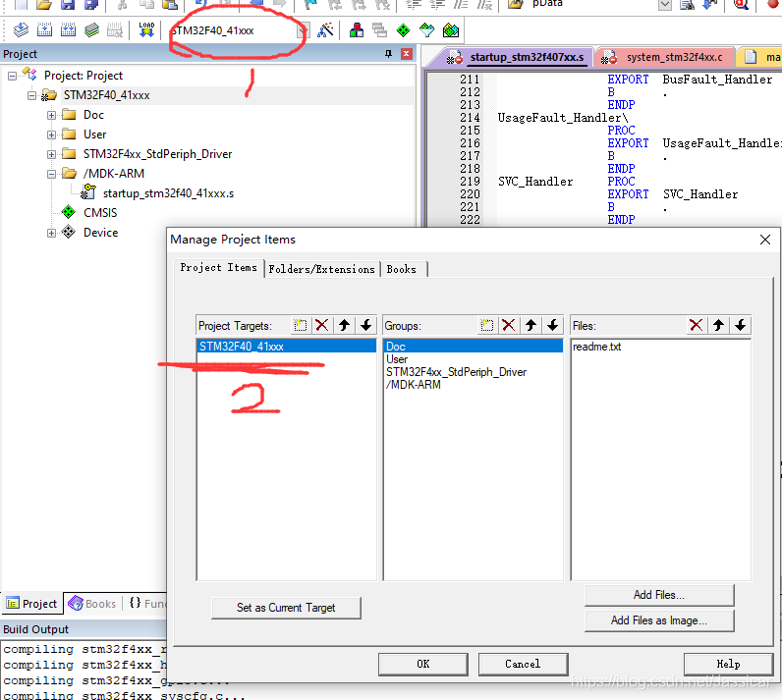Open the STM32F40_41xxx target selection dropdown
The width and height of the screenshot is (782, 700).
click(303, 30)
